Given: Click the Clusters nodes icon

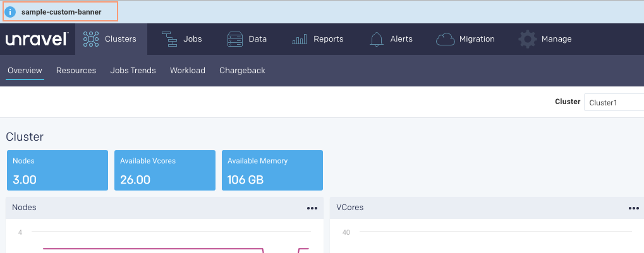Looking at the screenshot, I should (x=91, y=39).
